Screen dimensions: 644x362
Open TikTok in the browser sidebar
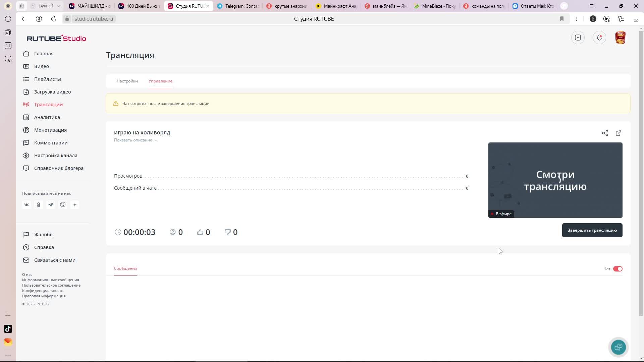point(8,329)
